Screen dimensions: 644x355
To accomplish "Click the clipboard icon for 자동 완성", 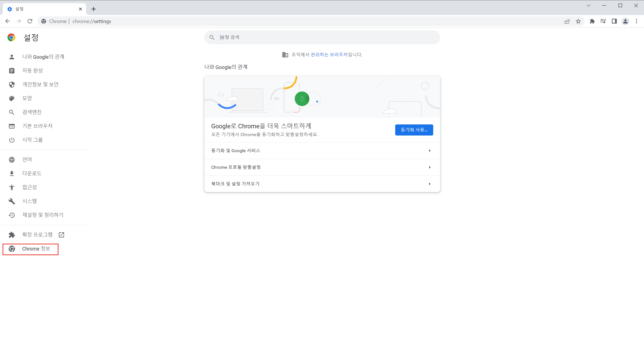I will click(12, 71).
